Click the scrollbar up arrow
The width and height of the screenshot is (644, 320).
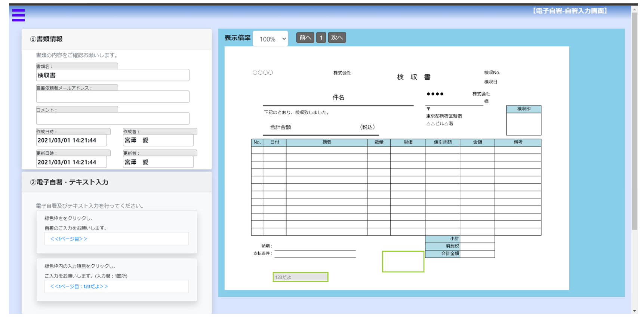[x=635, y=10]
